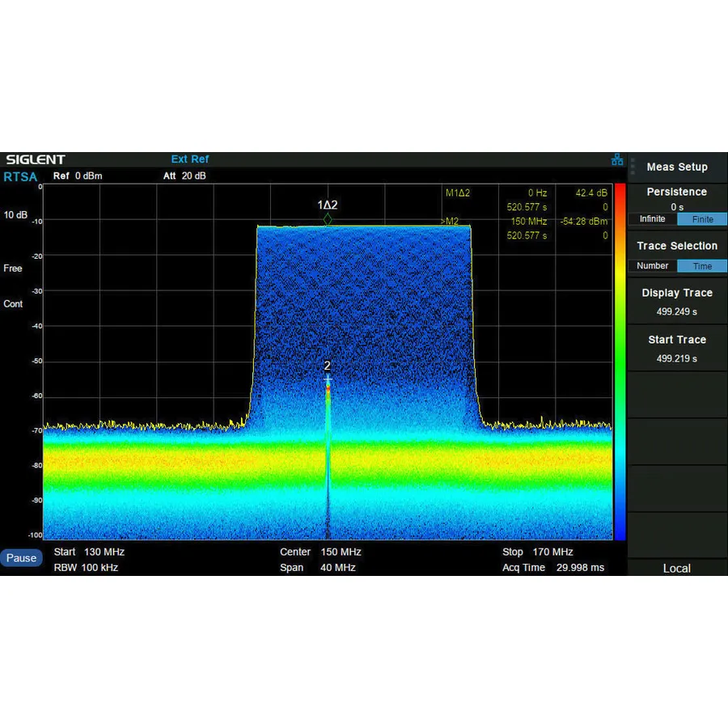Click the Free trigger status indicator
The width and height of the screenshot is (728, 728).
pyautogui.click(x=12, y=269)
